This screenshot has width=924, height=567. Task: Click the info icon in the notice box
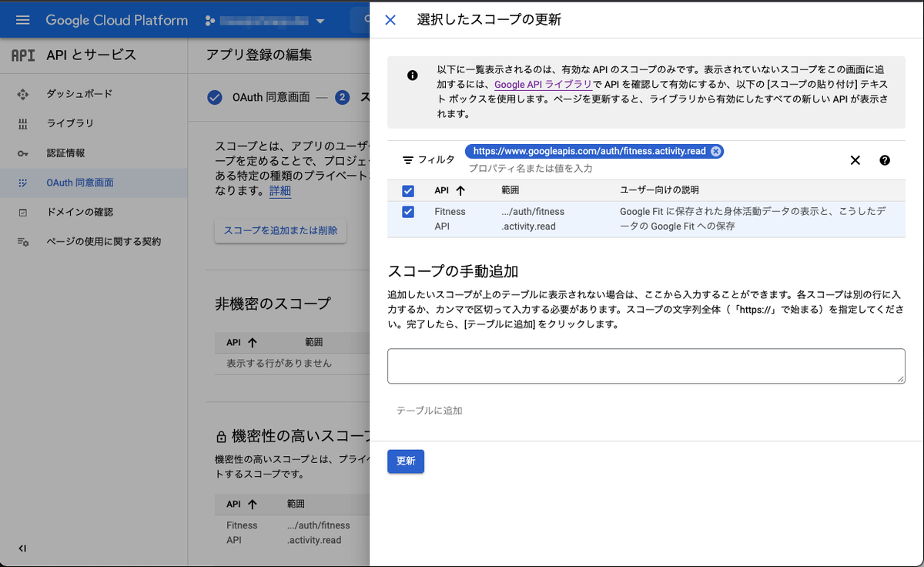click(413, 75)
